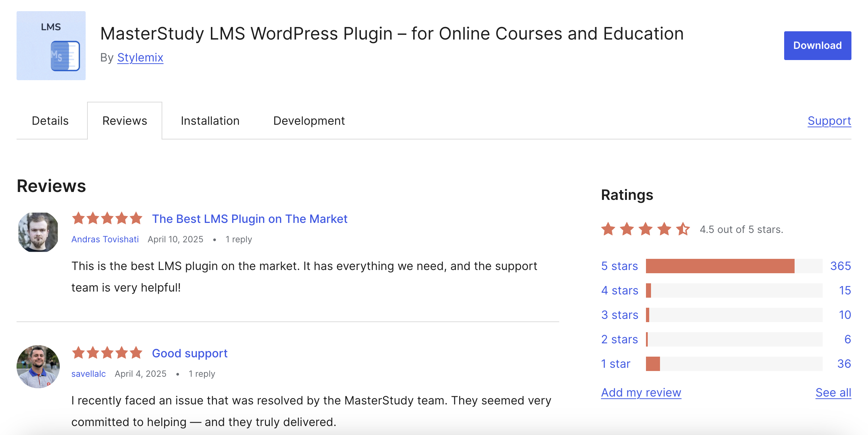Click the overall 4.5 star rating icons

pos(646,229)
